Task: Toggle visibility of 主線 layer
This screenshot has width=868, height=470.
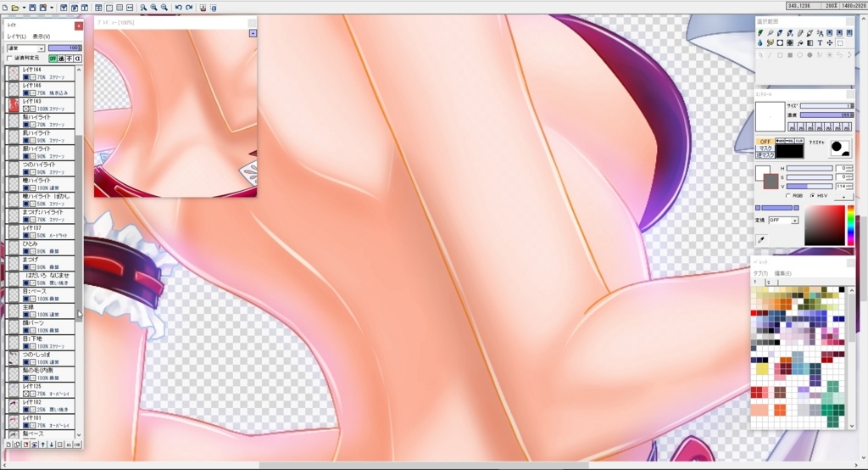Action: (x=25, y=314)
